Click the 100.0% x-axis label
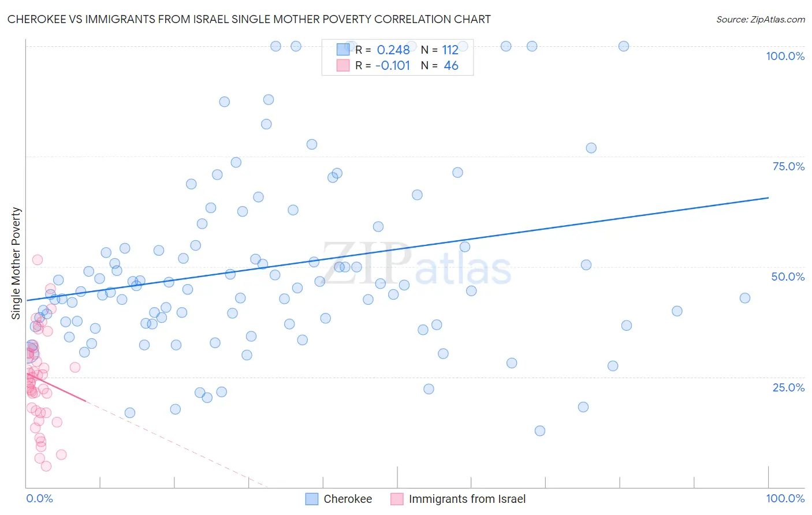Screen dimensions: 812x515 pos(785,498)
